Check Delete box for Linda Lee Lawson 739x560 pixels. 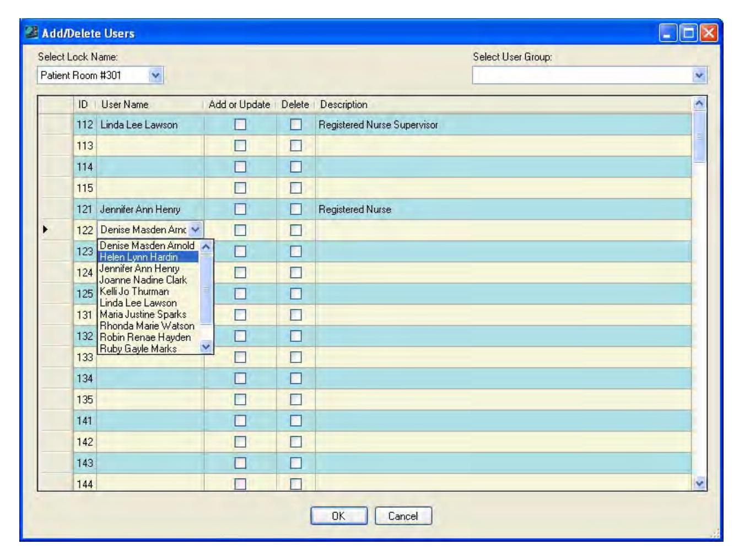click(296, 124)
